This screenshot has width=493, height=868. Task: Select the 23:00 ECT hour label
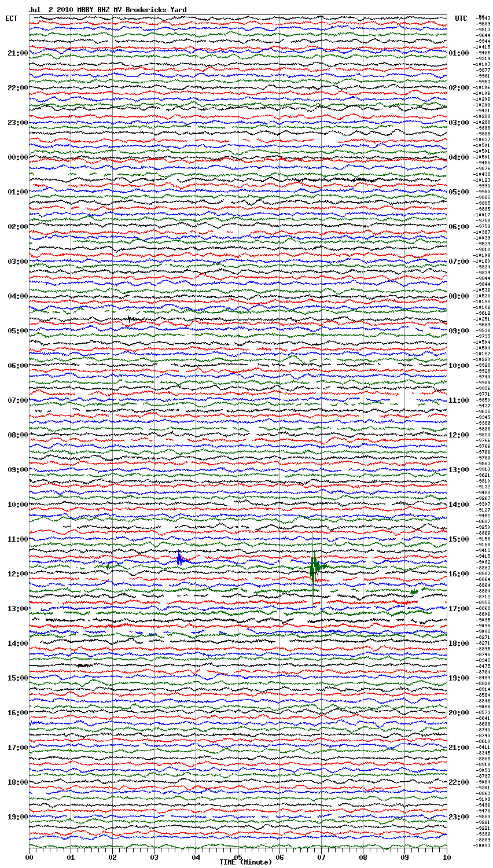coord(18,123)
